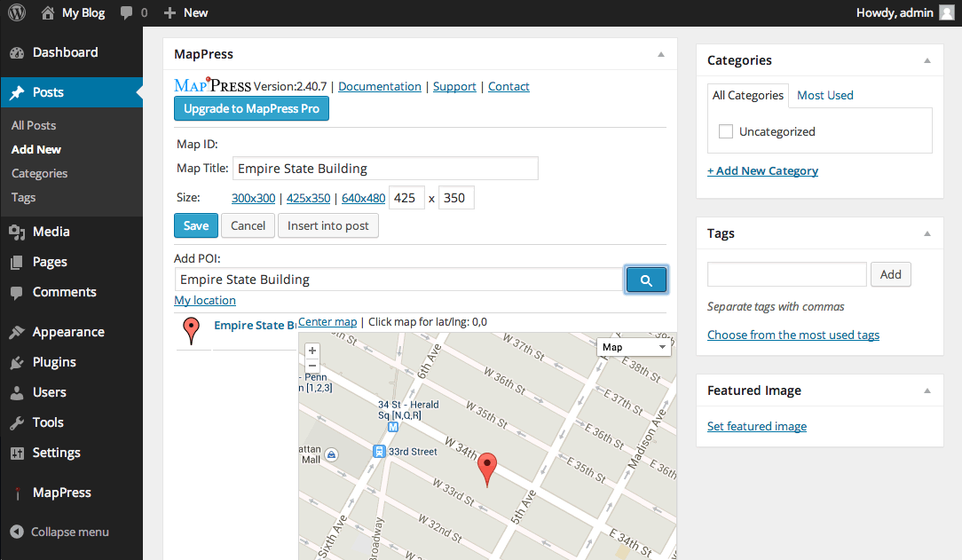
Task: Choose from the most used tags
Action: (793, 335)
